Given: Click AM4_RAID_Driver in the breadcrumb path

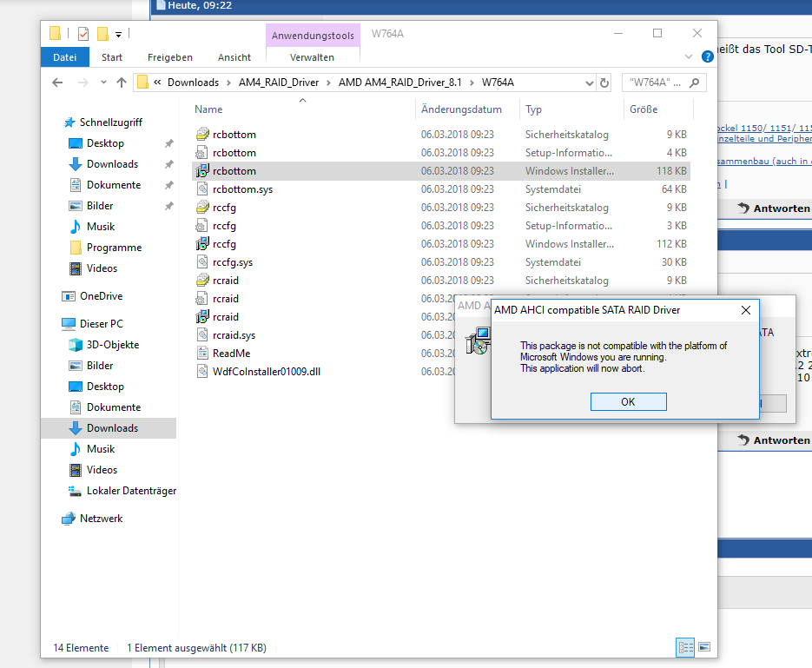Looking at the screenshot, I should pyautogui.click(x=279, y=83).
